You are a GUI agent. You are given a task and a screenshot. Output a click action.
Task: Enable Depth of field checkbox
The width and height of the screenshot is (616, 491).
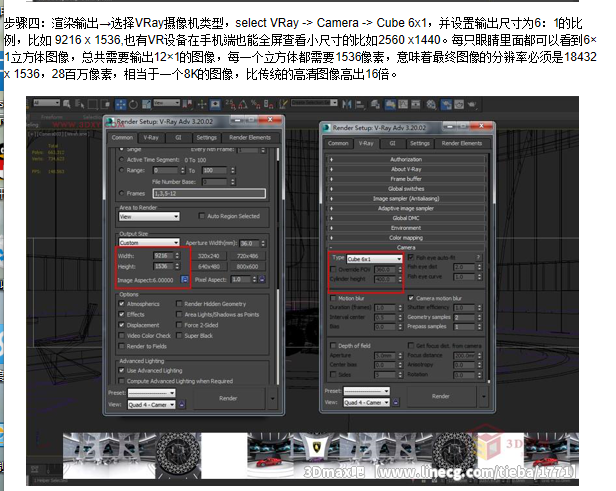tap(333, 346)
